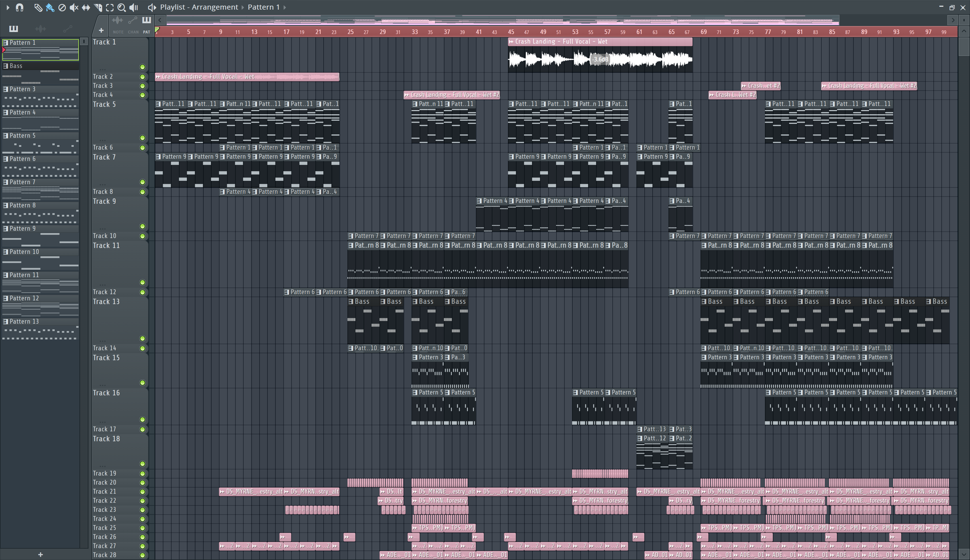Toggle Track 12 mute light
Image resolution: width=970 pixels, height=560 pixels.
pyautogui.click(x=142, y=292)
